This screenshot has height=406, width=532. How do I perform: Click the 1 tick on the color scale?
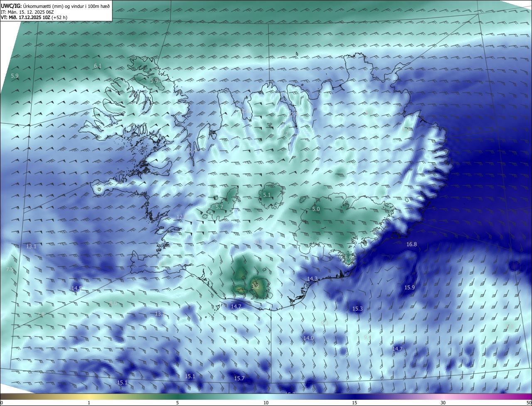pyautogui.click(x=89, y=403)
